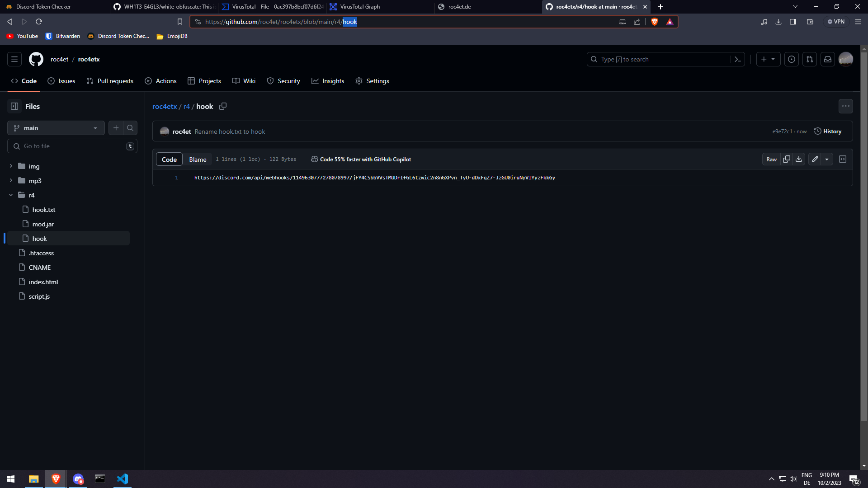The height and width of the screenshot is (488, 868).
Task: View file commit History
Action: click(x=828, y=131)
